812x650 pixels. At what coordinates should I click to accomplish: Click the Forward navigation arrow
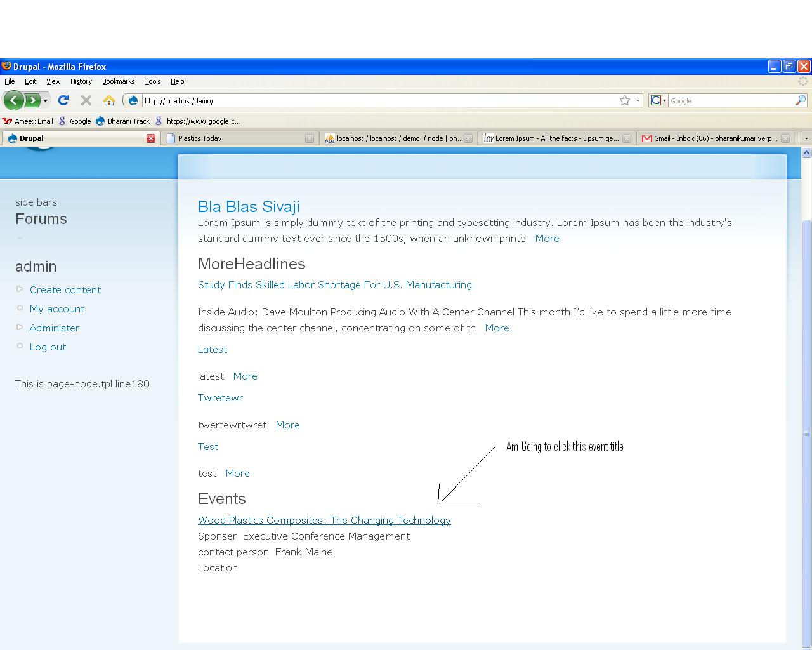coord(32,100)
